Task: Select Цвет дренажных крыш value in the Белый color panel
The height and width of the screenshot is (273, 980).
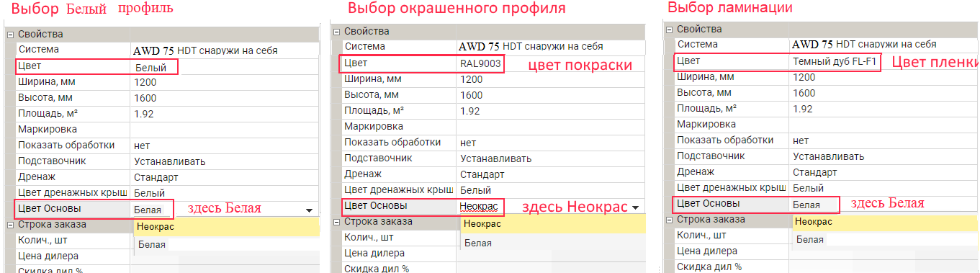Action: click(x=150, y=193)
